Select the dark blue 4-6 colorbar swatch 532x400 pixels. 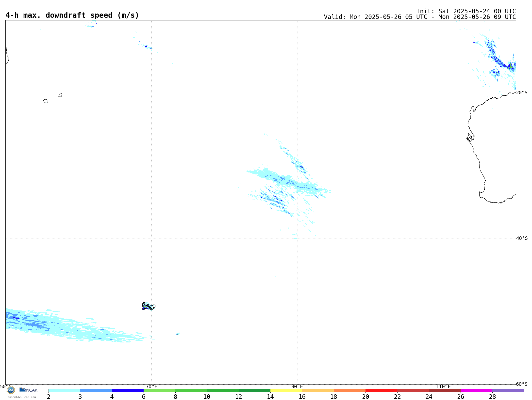tap(128, 391)
